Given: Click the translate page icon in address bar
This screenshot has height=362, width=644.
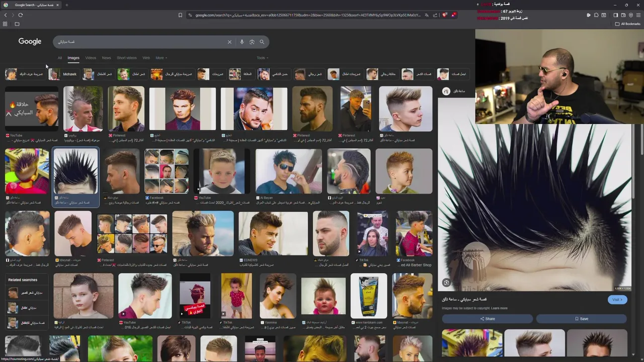Looking at the screenshot, I should click(427, 15).
